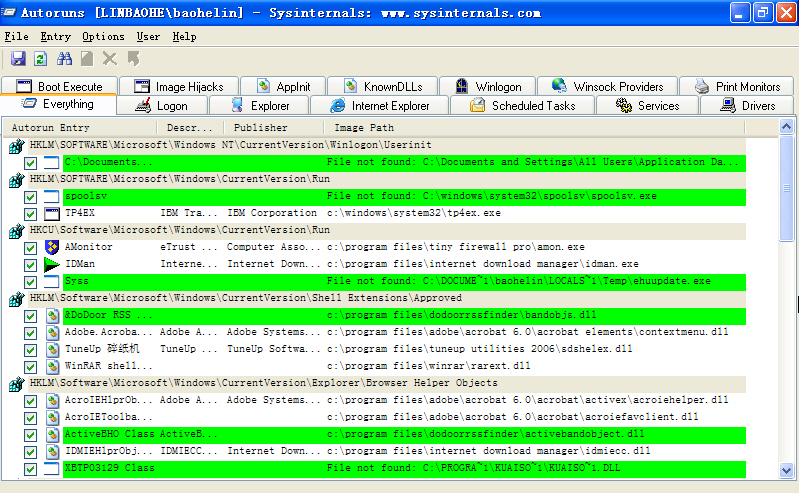The image size is (799, 493).
Task: Open the Scheduled Tasks tab
Action: tap(522, 106)
